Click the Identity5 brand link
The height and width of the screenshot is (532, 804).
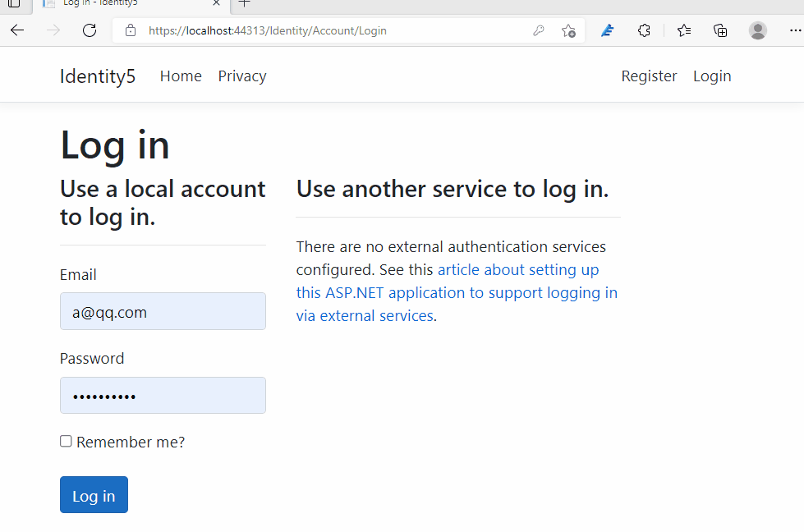tap(98, 76)
